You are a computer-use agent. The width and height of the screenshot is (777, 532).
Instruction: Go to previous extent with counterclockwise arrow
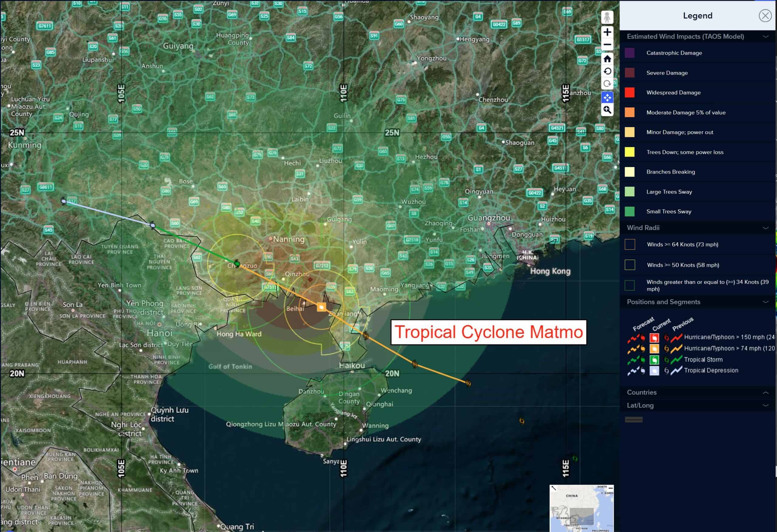(x=607, y=71)
